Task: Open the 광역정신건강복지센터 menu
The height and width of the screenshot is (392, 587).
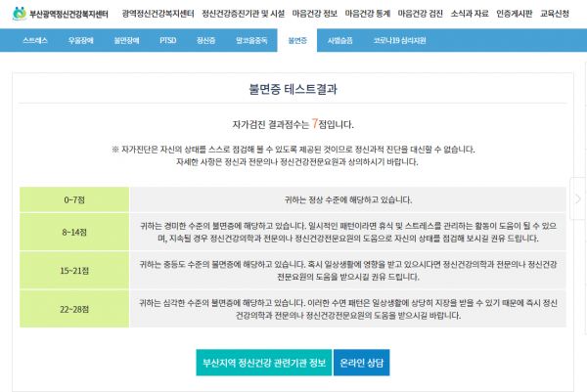Action: [x=158, y=15]
